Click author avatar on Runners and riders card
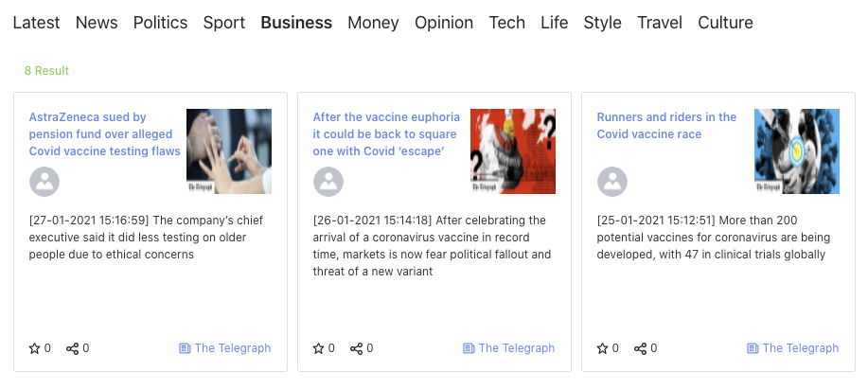The width and height of the screenshot is (868, 389). tap(612, 182)
